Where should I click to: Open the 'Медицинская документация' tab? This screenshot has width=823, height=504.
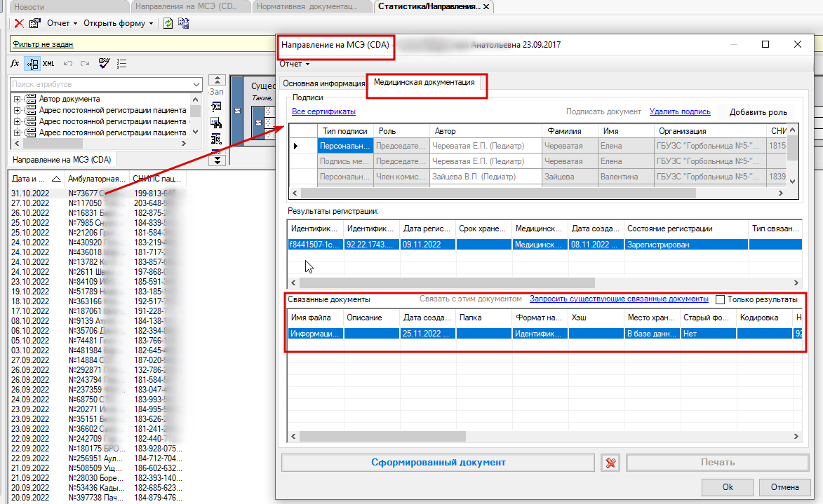pyautogui.click(x=424, y=82)
